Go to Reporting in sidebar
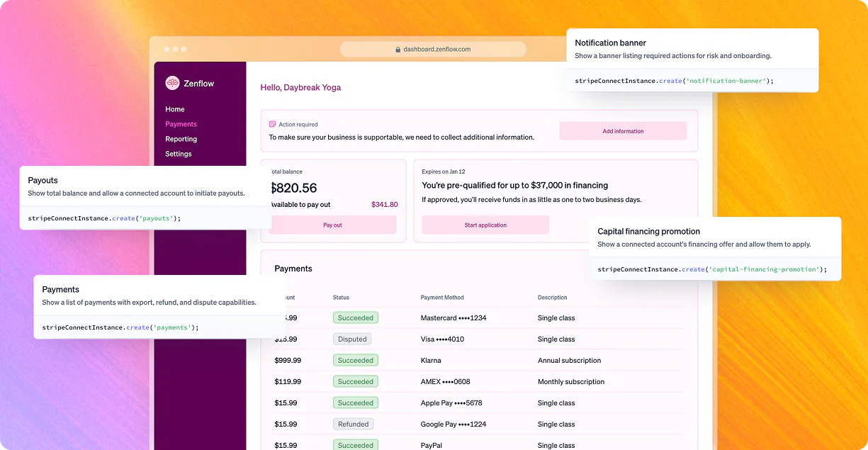Image resolution: width=868 pixels, height=450 pixels. pos(181,139)
